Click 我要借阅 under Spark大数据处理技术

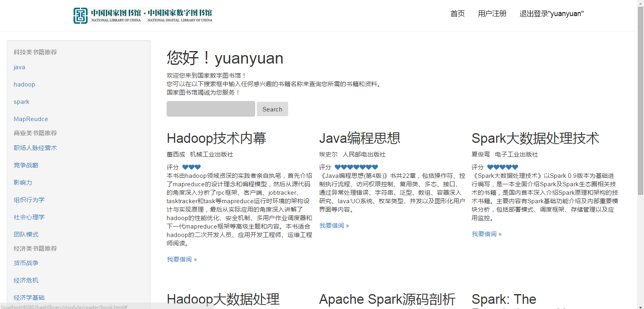click(487, 234)
